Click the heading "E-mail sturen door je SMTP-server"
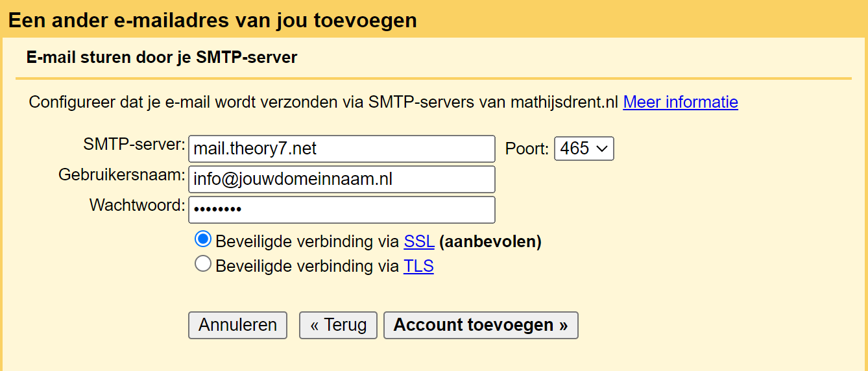868x371 pixels. click(x=162, y=57)
